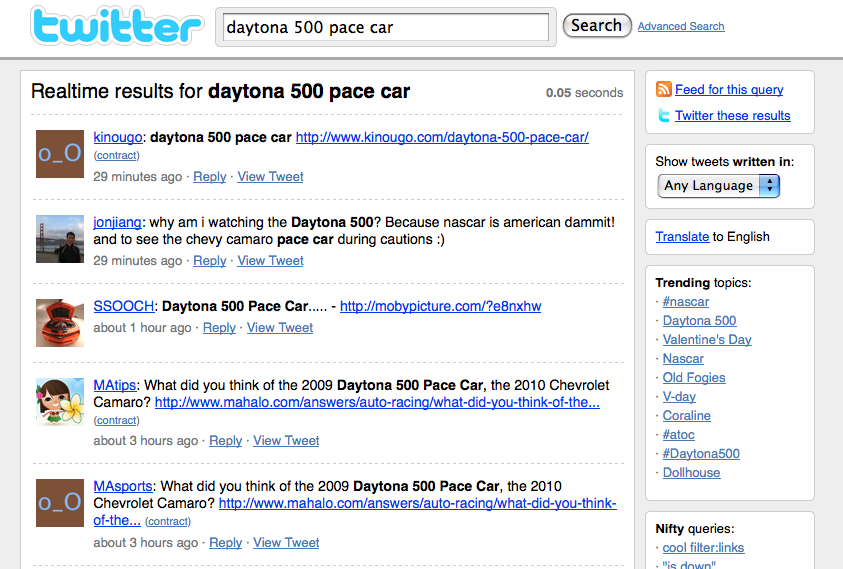Open the kinougo.com daytona-500-pace-car URL
The width and height of the screenshot is (843, 569).
click(x=442, y=137)
